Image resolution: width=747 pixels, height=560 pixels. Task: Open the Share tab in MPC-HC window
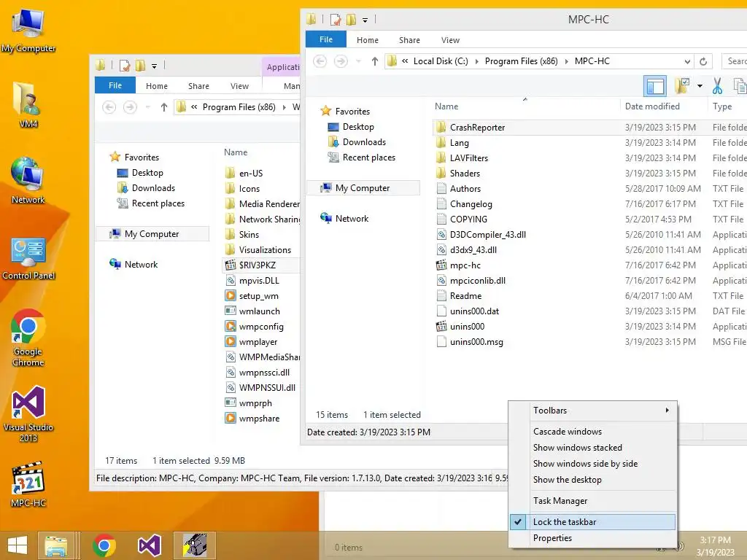pyautogui.click(x=409, y=40)
